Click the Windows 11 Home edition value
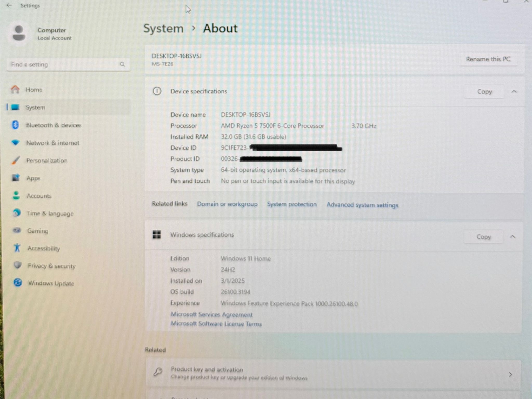532x399 pixels. click(245, 258)
